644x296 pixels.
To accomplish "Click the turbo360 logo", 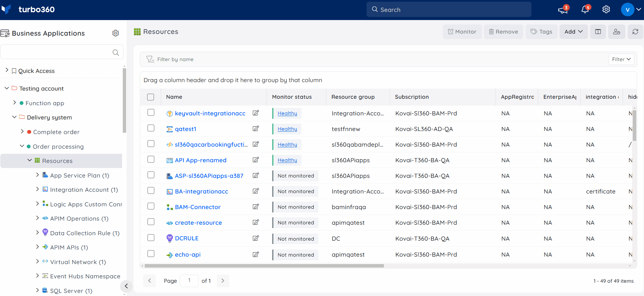I will point(28,10).
